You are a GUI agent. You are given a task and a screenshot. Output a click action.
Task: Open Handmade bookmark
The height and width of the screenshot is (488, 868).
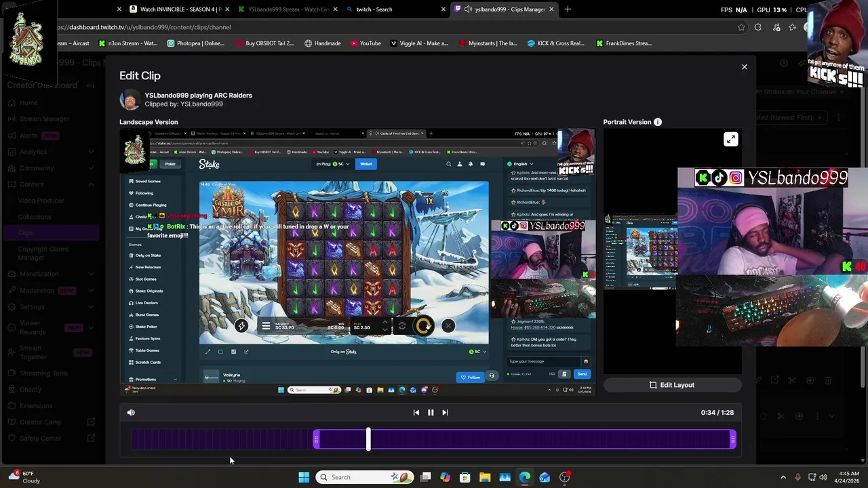(x=322, y=43)
